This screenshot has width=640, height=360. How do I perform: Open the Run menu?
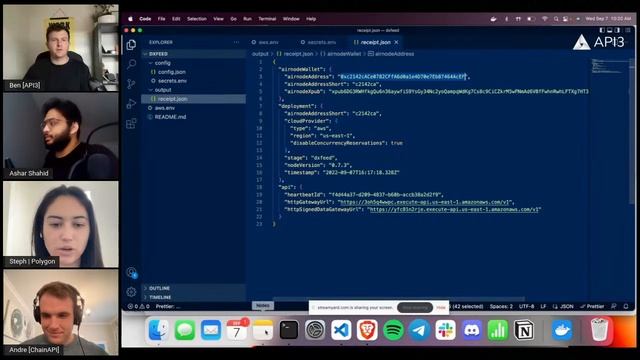tap(247, 19)
